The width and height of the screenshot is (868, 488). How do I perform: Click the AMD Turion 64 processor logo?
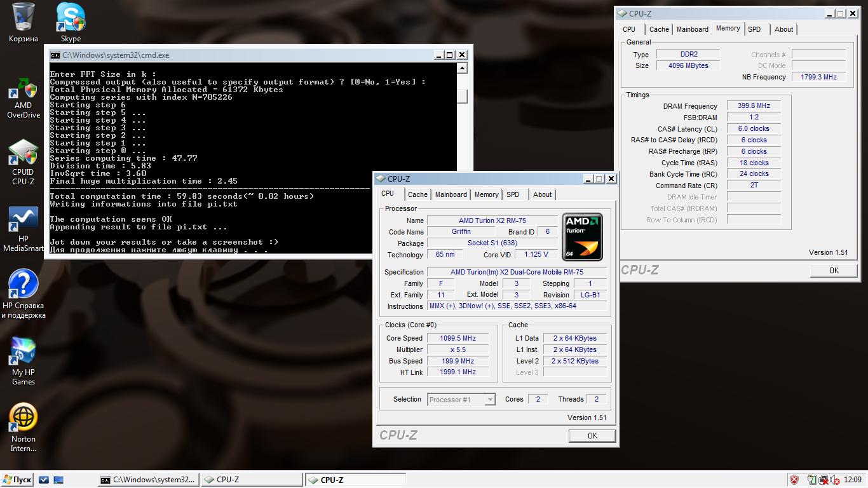click(x=582, y=237)
